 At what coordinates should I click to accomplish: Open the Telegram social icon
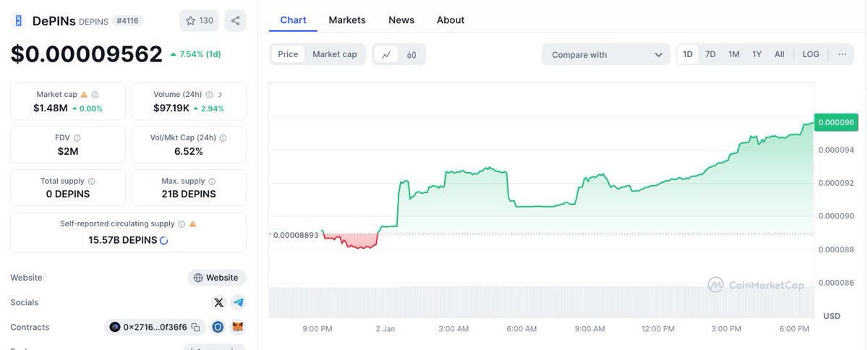click(x=238, y=302)
